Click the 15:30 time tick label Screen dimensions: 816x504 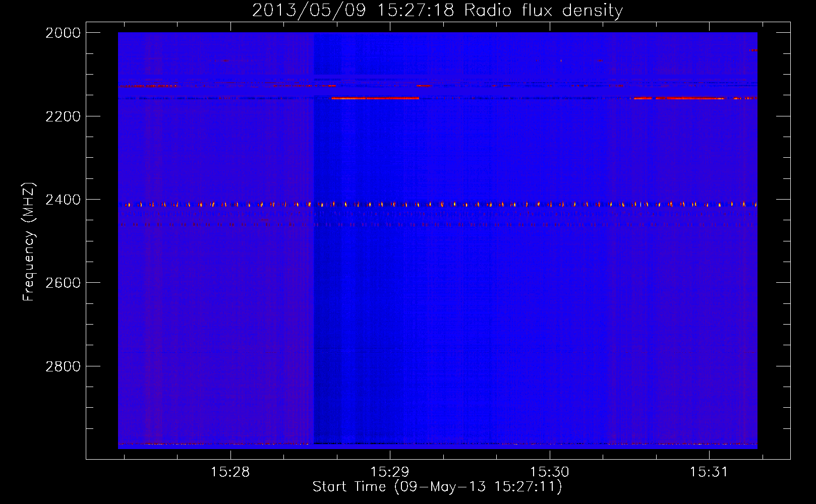point(549,472)
